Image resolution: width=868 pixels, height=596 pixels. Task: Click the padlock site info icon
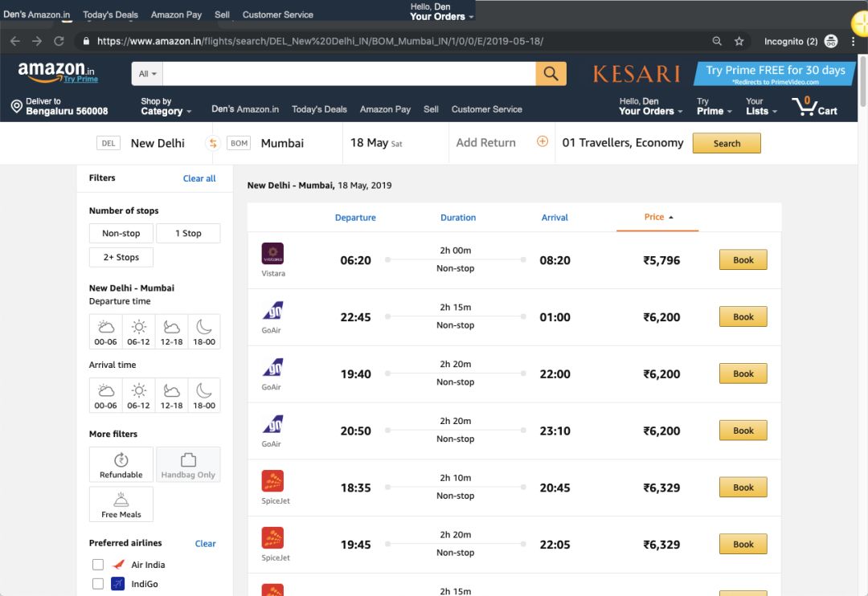tap(86, 41)
